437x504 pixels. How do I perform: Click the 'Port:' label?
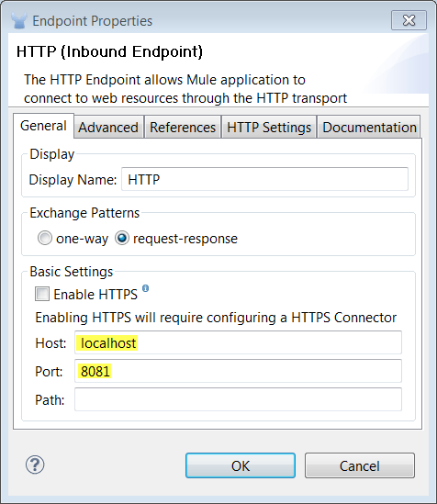tap(49, 372)
